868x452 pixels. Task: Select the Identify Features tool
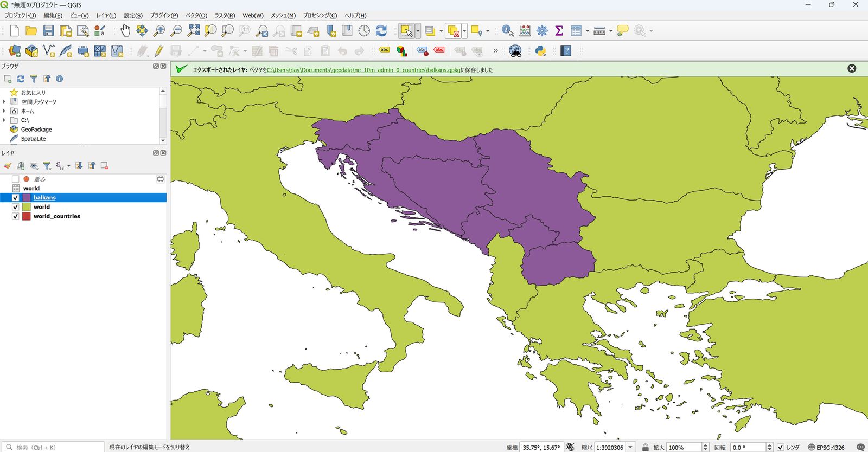tap(508, 31)
